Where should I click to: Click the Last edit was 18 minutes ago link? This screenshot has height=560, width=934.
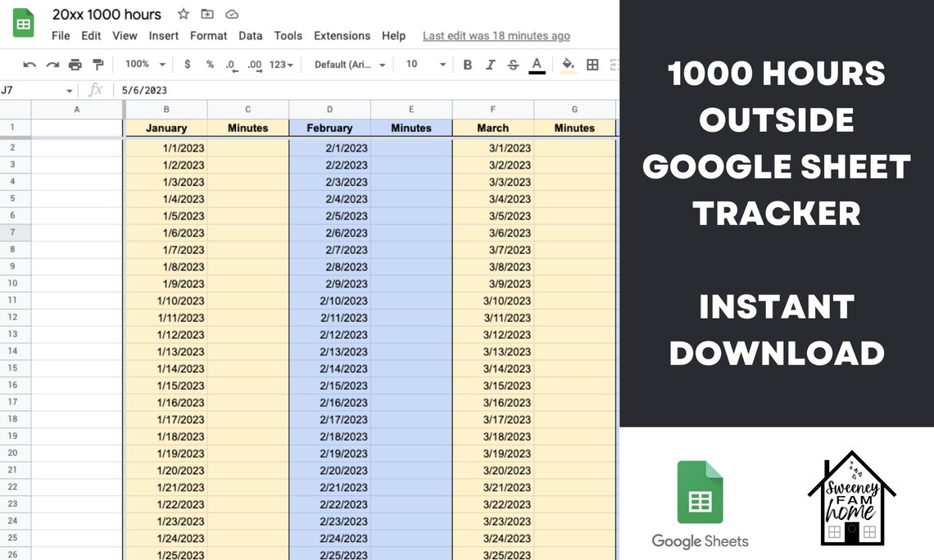coord(496,36)
